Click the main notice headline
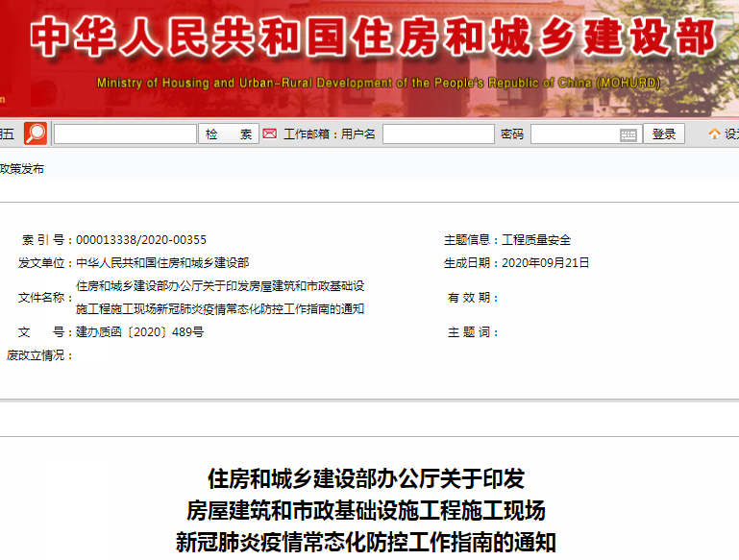The height and width of the screenshot is (560, 739). tap(366, 511)
